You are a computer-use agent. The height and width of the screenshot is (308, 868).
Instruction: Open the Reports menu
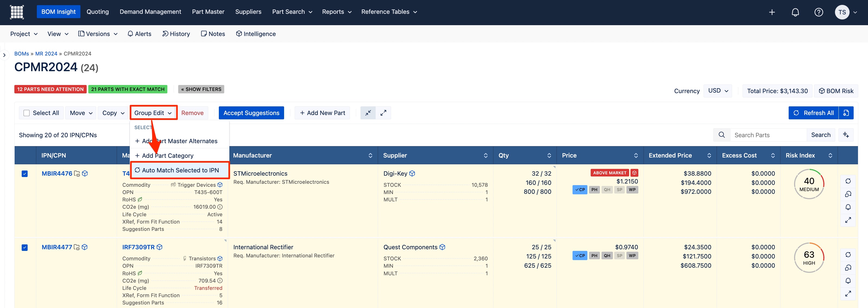point(337,12)
